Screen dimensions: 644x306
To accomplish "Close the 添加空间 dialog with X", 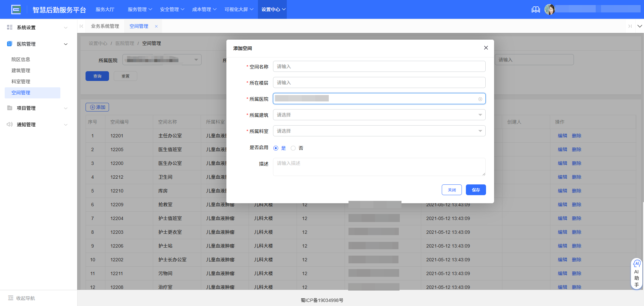I will (486, 48).
